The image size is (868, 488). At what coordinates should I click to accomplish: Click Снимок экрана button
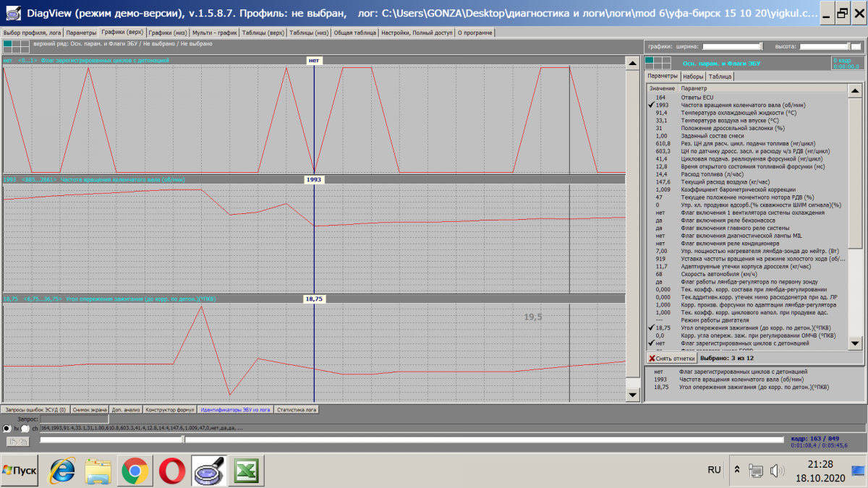click(x=90, y=409)
